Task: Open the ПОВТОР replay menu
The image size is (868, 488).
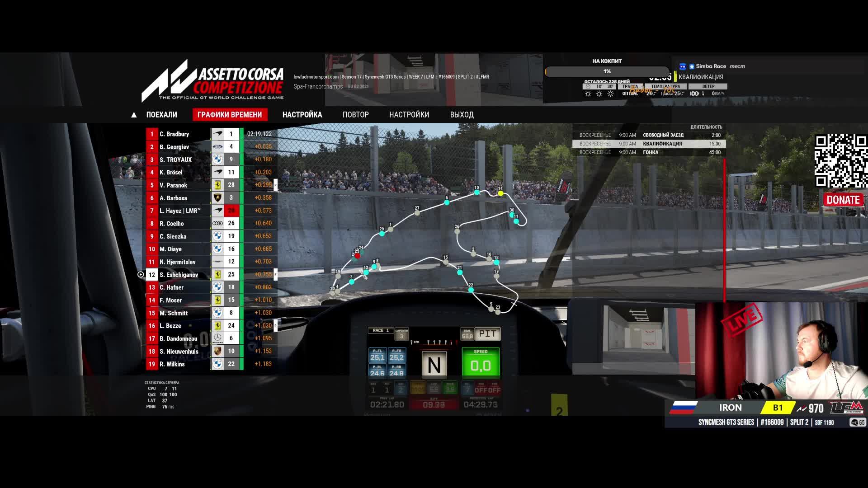Action: [355, 115]
